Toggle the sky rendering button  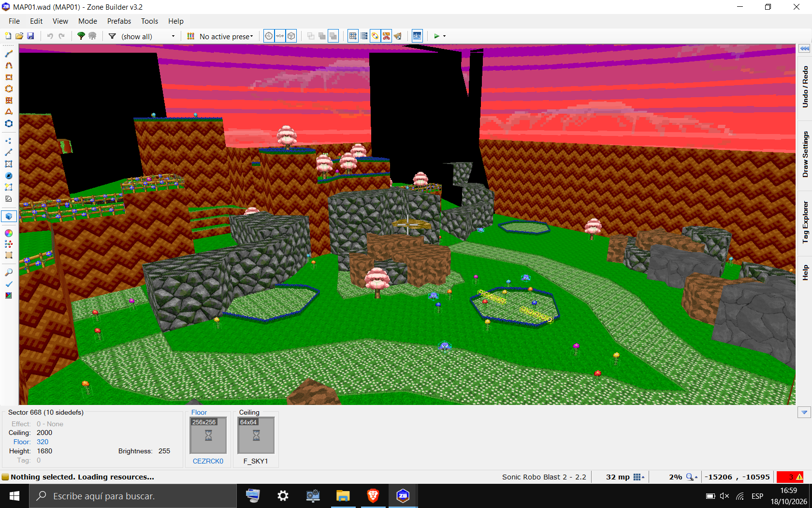pos(417,36)
